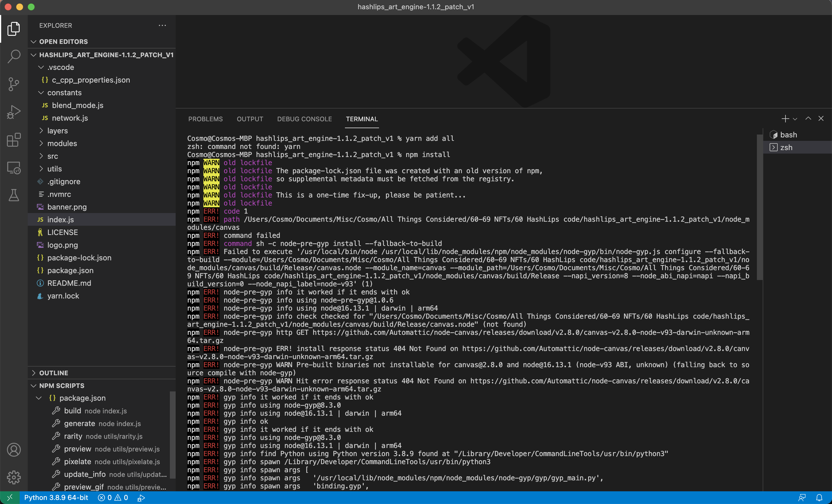Open the Testing view
The height and width of the screenshot is (504, 832).
(x=14, y=195)
